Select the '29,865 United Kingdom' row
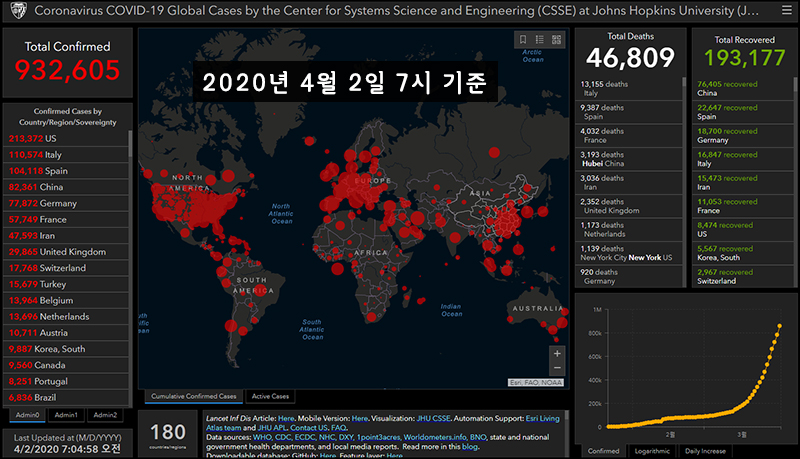 pos(66,252)
